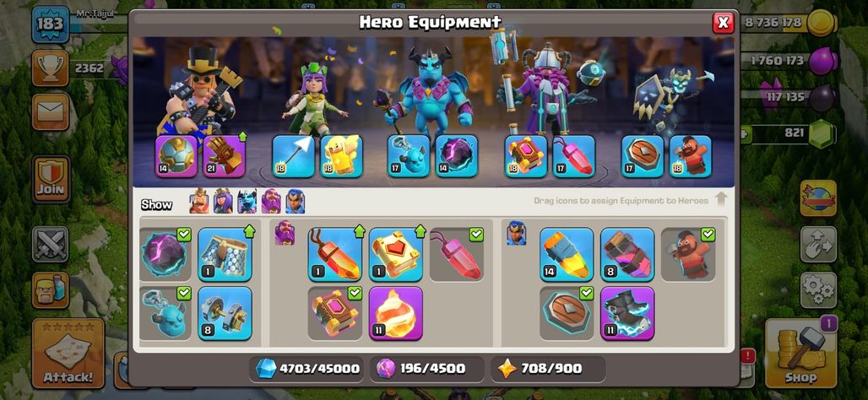This screenshot has width=868, height=400.
Task: Tap the yellow chick puppet equipment level 18
Action: (342, 157)
